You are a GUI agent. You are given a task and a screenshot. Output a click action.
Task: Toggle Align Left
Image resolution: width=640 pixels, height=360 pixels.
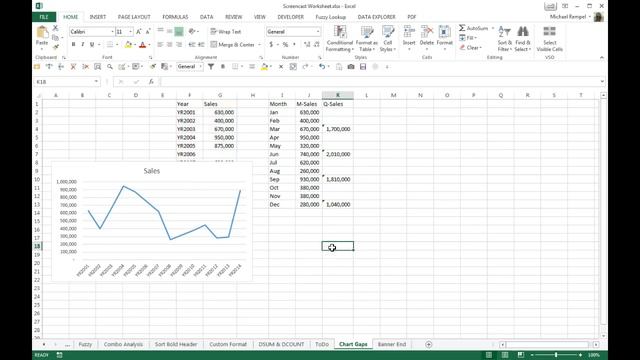coord(160,44)
